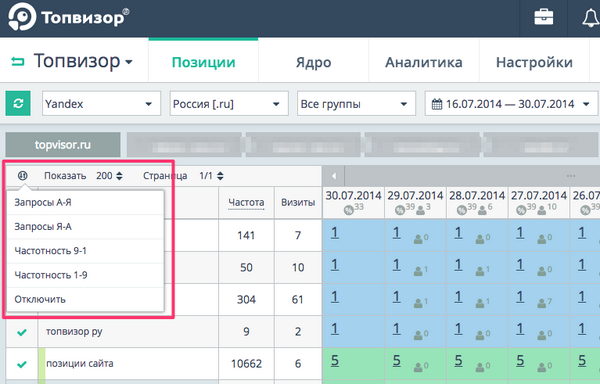Choose the Запросы А-Я sort option
Screen dimensions: 600x384
85,202
